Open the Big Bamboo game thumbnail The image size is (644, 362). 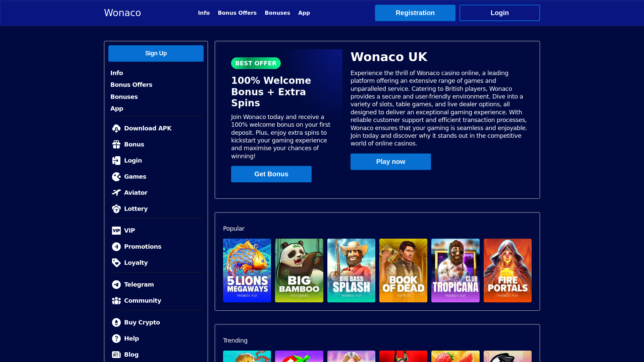299,270
